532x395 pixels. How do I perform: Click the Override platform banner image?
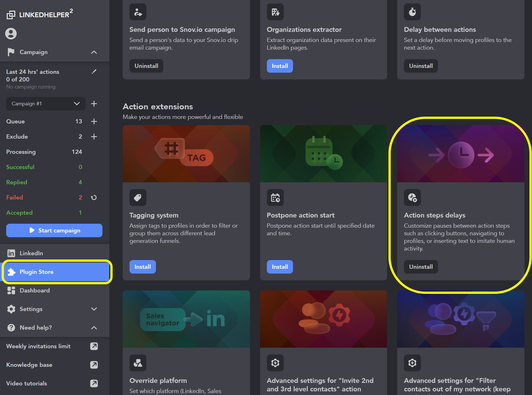[186, 319]
